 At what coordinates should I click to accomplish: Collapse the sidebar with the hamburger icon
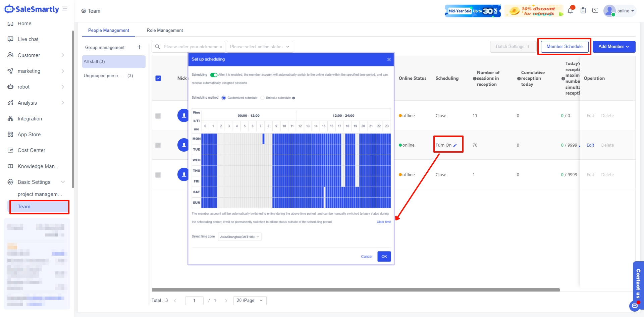tap(65, 9)
